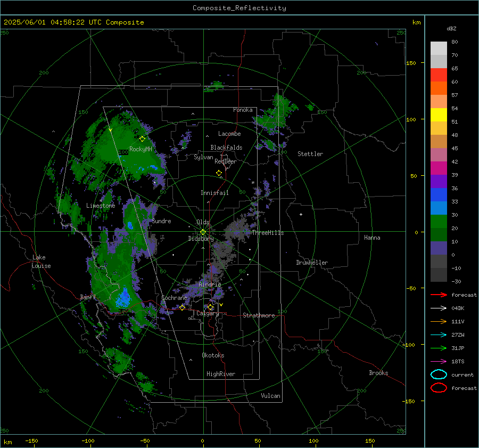Click the Sylvan label
The image size is (479, 448).
click(x=203, y=157)
